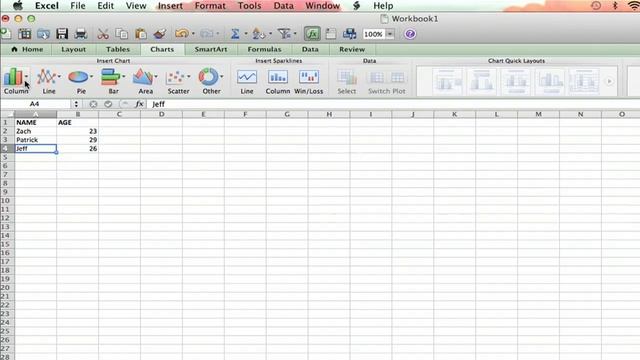Confirm the entry with formula bar checkmark button
This screenshot has height=360, width=640.
coord(108,104)
